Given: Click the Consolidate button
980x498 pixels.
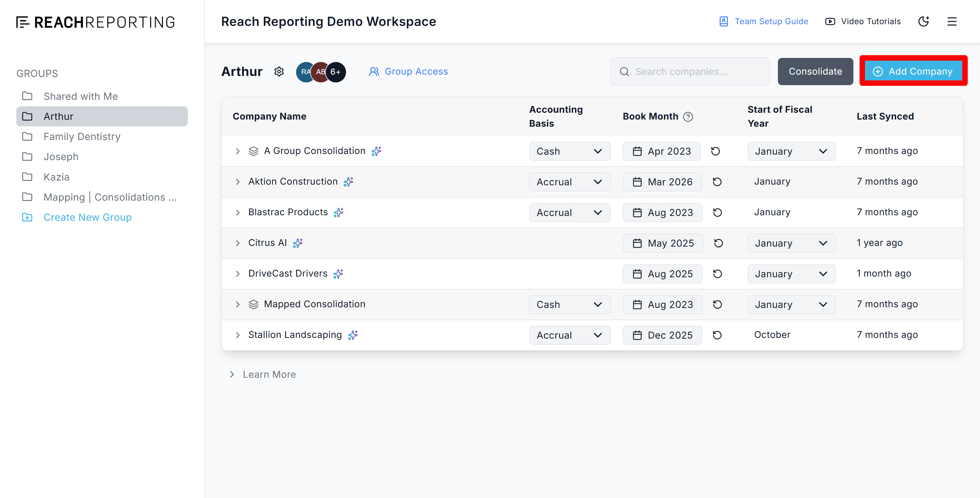Looking at the screenshot, I should coord(815,72).
